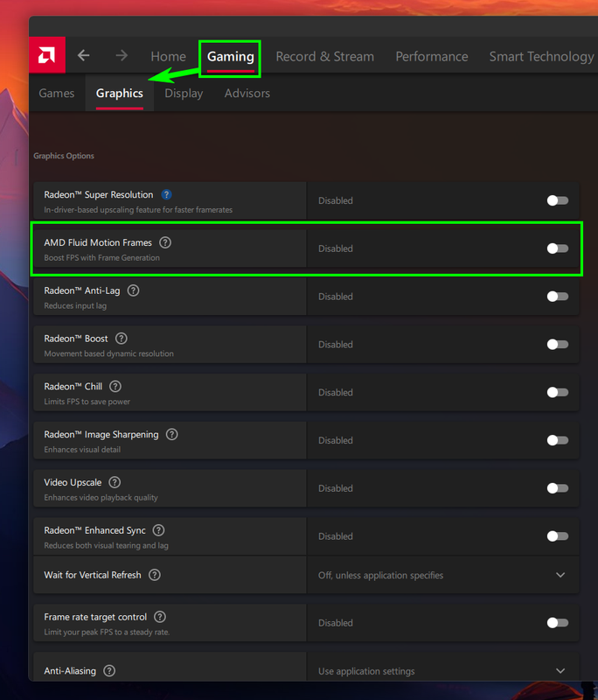Toggle Radeon Enhanced Sync on
This screenshot has height=700, width=598.
pyautogui.click(x=558, y=536)
